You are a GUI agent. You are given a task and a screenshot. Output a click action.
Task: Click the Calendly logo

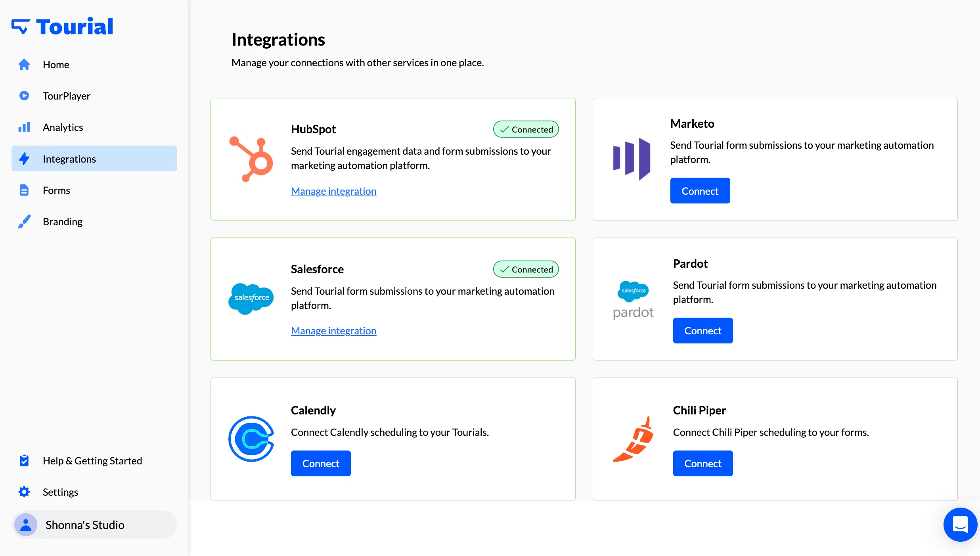pos(251,439)
